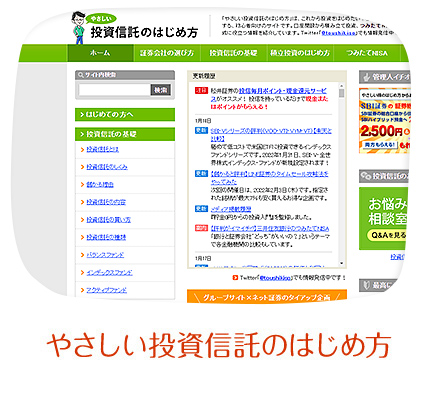Click the mascot site logo in the header

135,28
